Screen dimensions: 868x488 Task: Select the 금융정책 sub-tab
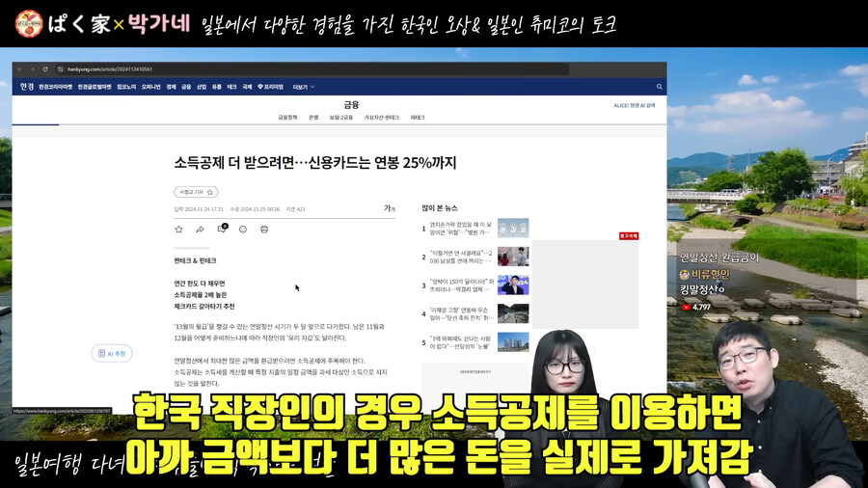point(287,118)
